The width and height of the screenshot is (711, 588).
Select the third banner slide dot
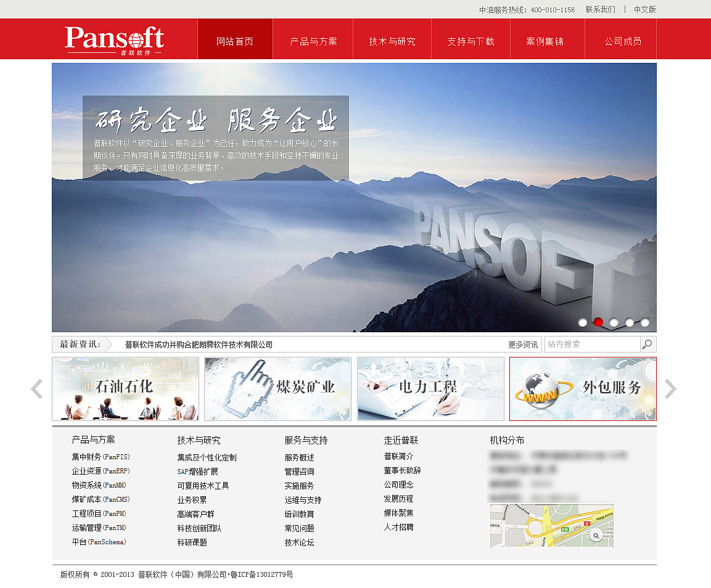614,322
